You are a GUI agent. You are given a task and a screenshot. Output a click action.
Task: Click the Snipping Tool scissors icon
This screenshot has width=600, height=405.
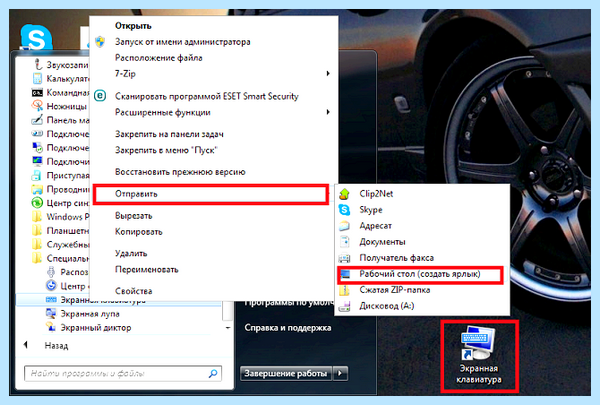[38, 106]
